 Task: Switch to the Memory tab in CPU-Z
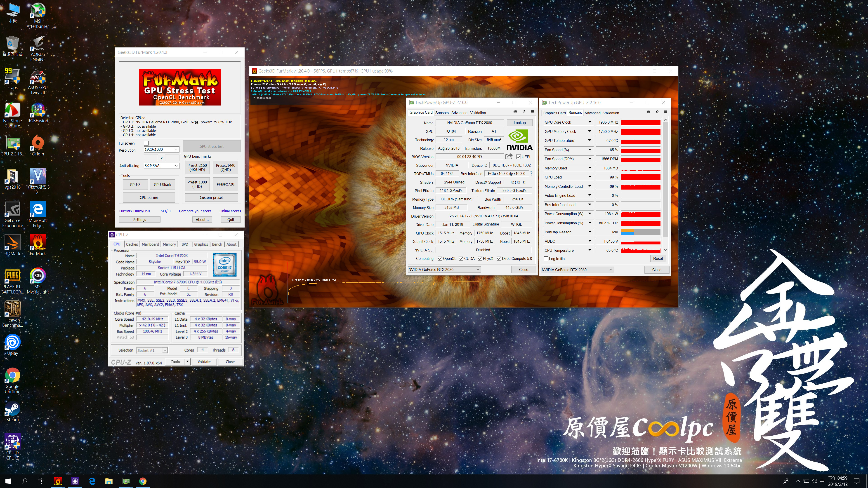click(x=169, y=244)
